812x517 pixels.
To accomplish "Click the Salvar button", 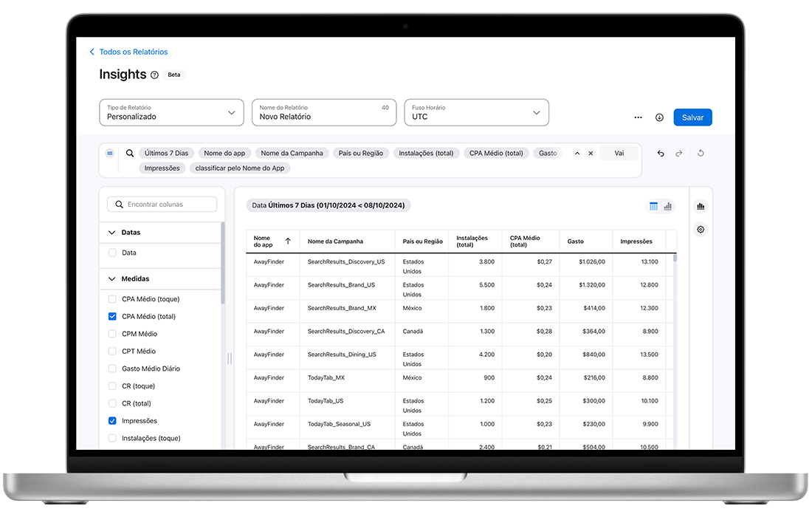I will 692,117.
